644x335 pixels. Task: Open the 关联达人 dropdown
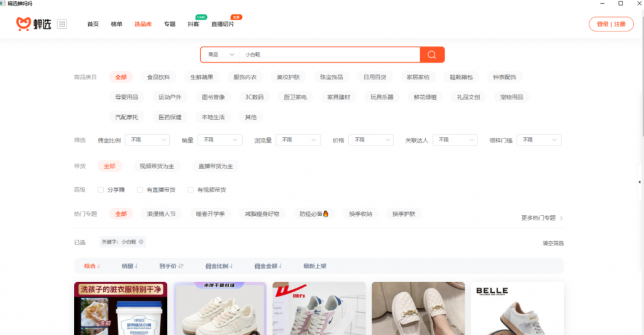coord(455,140)
